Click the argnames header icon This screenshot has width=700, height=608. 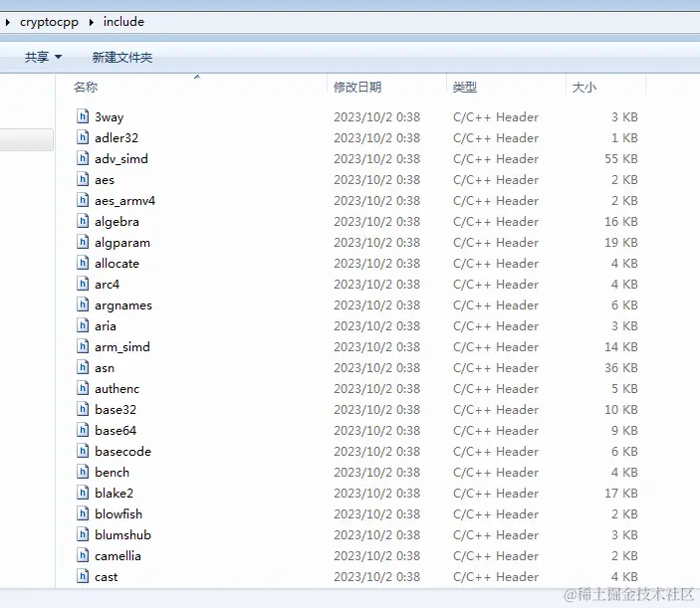coord(83,304)
